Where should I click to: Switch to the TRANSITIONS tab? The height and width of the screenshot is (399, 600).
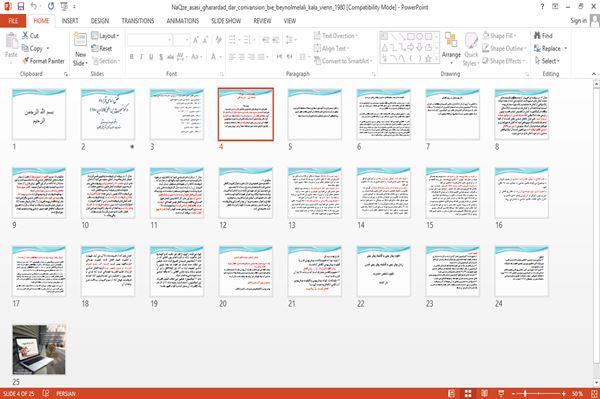tap(138, 21)
